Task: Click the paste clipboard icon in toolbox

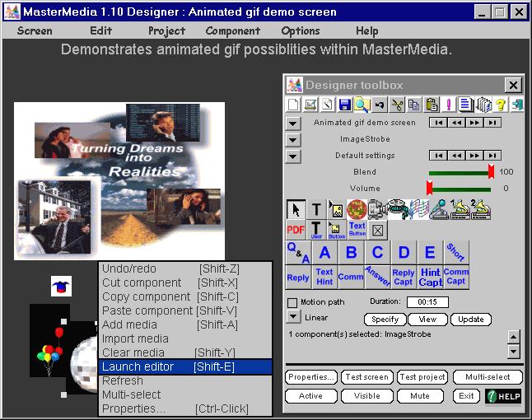Action: pyautogui.click(x=432, y=105)
